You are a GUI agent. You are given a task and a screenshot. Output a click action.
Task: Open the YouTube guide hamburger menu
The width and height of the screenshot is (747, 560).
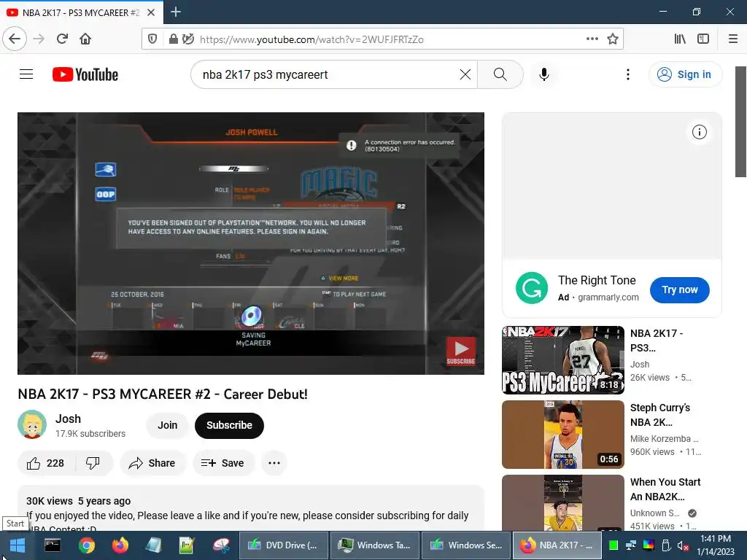[26, 74]
